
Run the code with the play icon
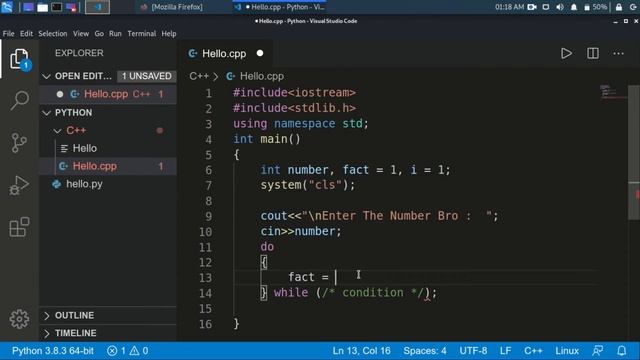(x=566, y=53)
